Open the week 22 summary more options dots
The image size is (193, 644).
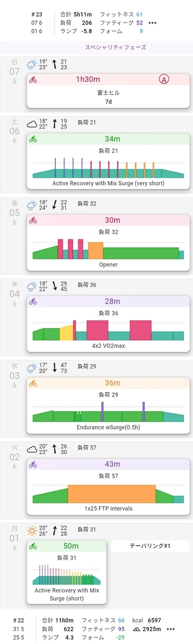171,628
